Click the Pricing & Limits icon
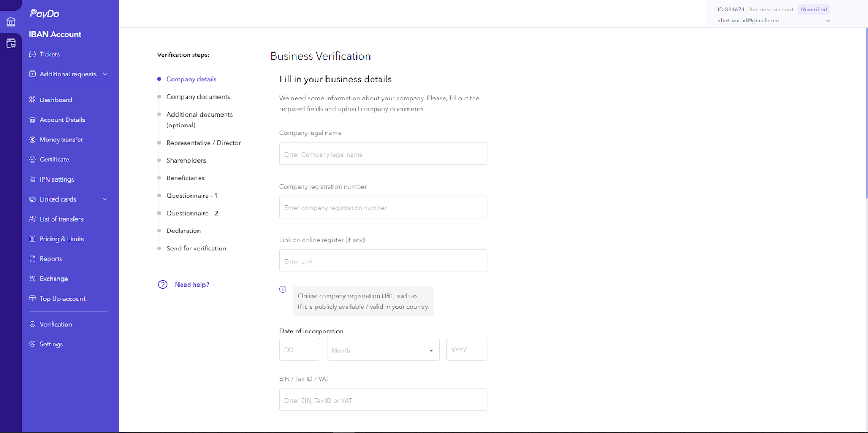 click(x=33, y=239)
